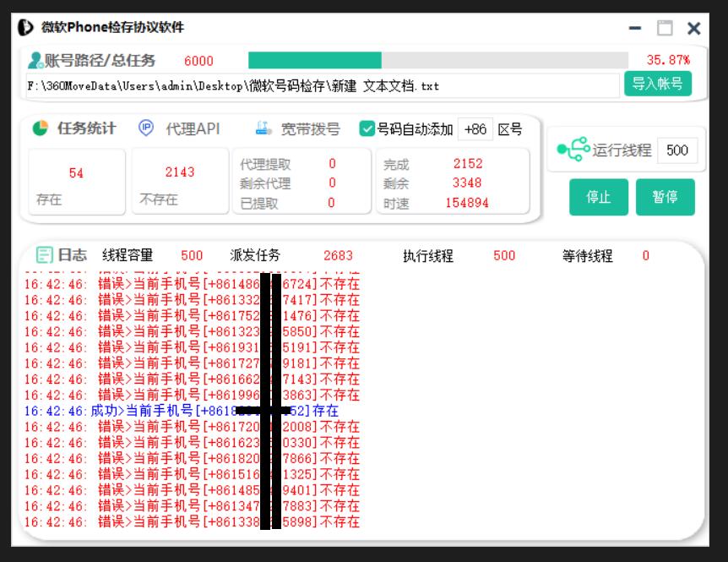This screenshot has width=728, height=562.
Task: Click the 剩余代理 label
Action: click(x=265, y=183)
